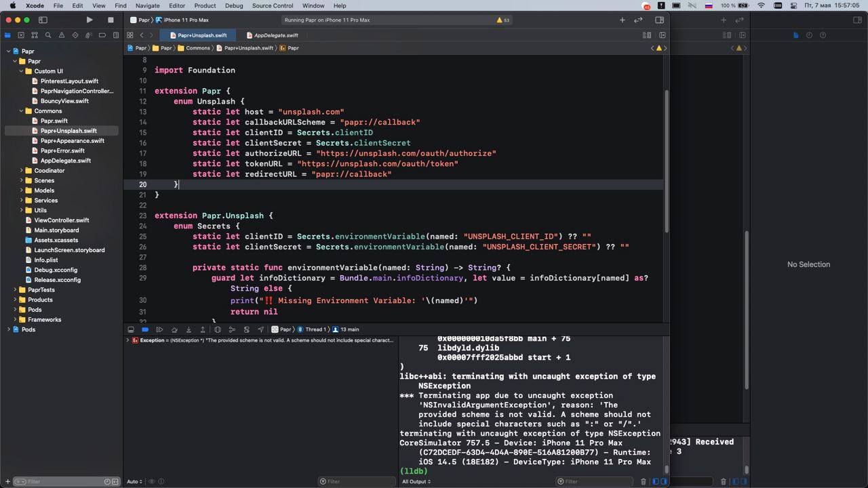
Task: Open the Symbol navigator
Action: [x=35, y=35]
